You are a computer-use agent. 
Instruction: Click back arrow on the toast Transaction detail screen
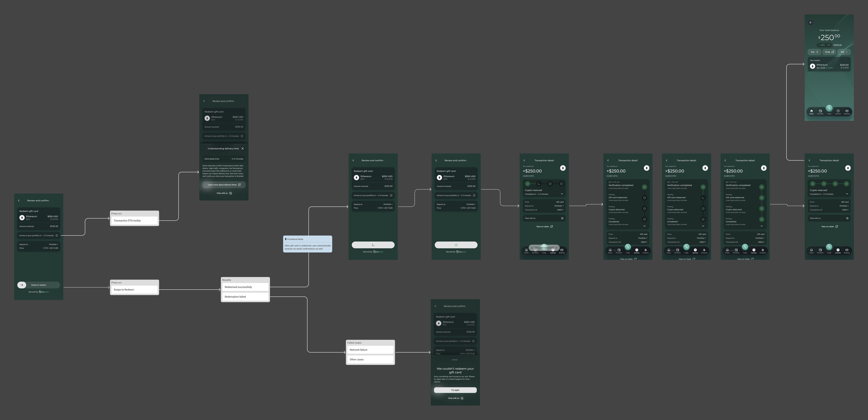pos(524,161)
